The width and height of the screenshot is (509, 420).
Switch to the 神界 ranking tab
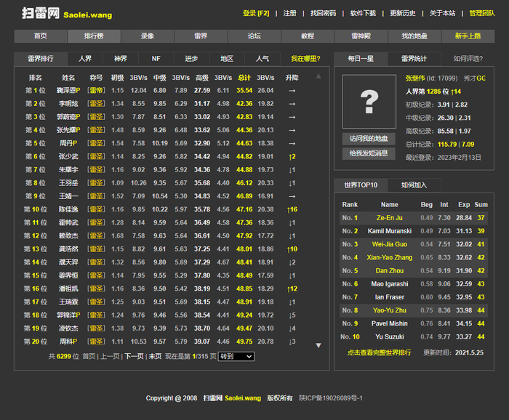coord(120,59)
